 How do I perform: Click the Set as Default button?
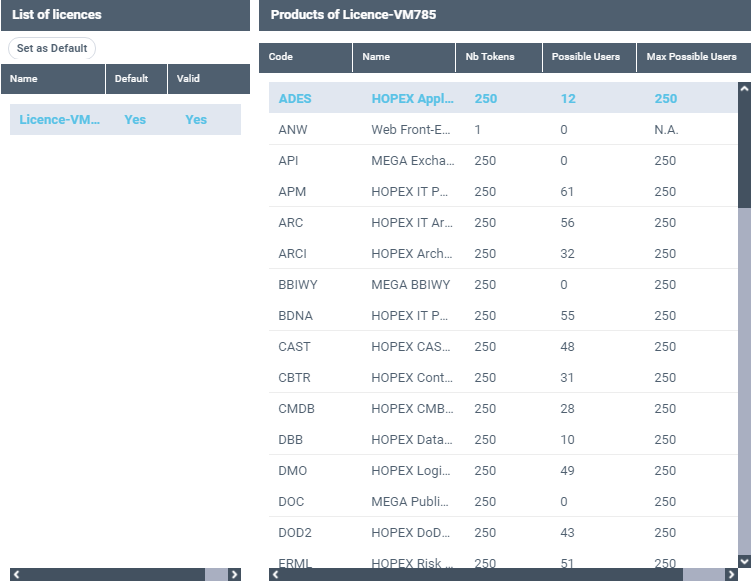pyautogui.click(x=52, y=48)
